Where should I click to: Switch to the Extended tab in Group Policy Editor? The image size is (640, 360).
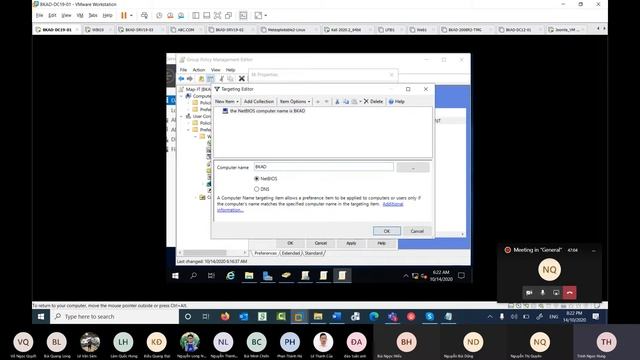pyautogui.click(x=291, y=253)
